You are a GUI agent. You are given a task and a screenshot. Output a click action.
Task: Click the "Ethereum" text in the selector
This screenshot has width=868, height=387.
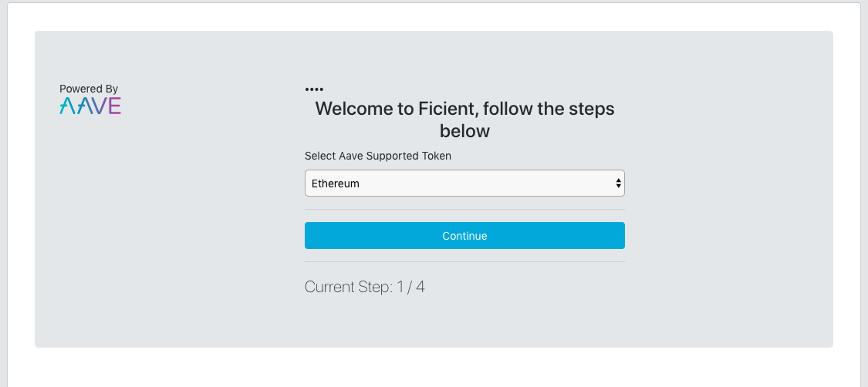336,184
